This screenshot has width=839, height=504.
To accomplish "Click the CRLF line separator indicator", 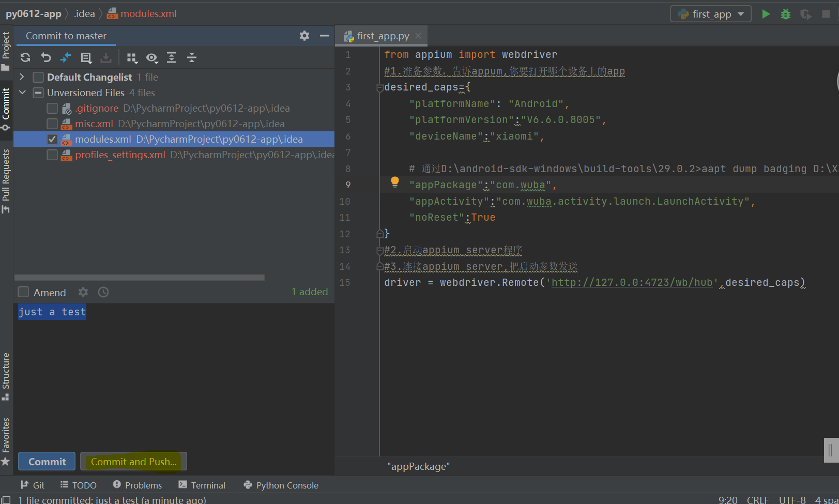I will tap(758, 499).
